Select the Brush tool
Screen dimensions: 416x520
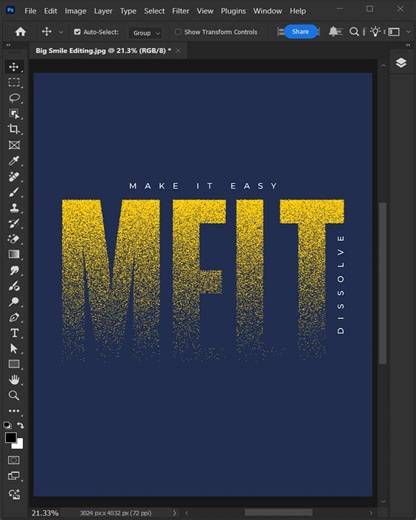pyautogui.click(x=14, y=192)
